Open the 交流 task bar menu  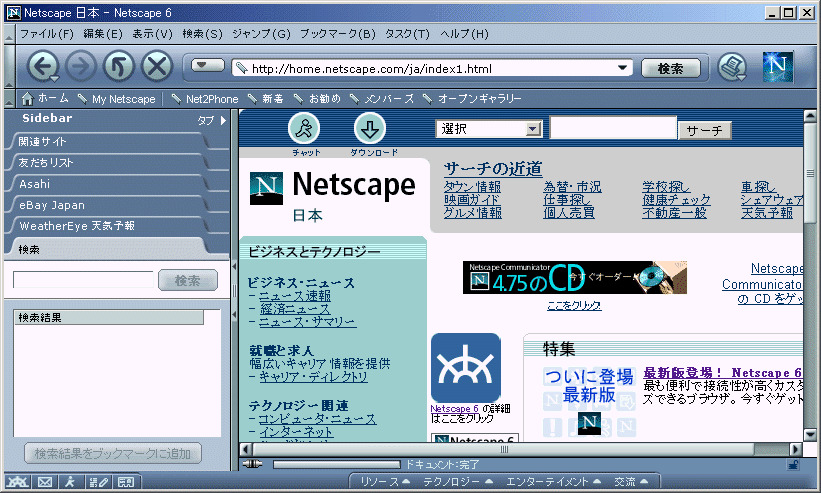click(x=631, y=481)
